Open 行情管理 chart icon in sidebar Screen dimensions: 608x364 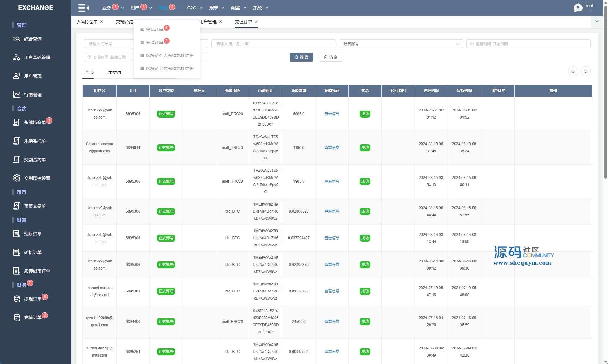(x=16, y=94)
